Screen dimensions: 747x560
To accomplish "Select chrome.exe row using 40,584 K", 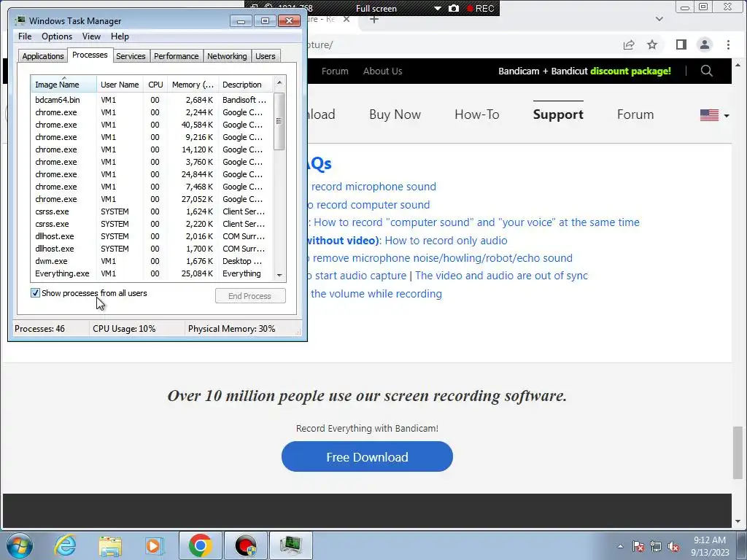I will coord(152,125).
